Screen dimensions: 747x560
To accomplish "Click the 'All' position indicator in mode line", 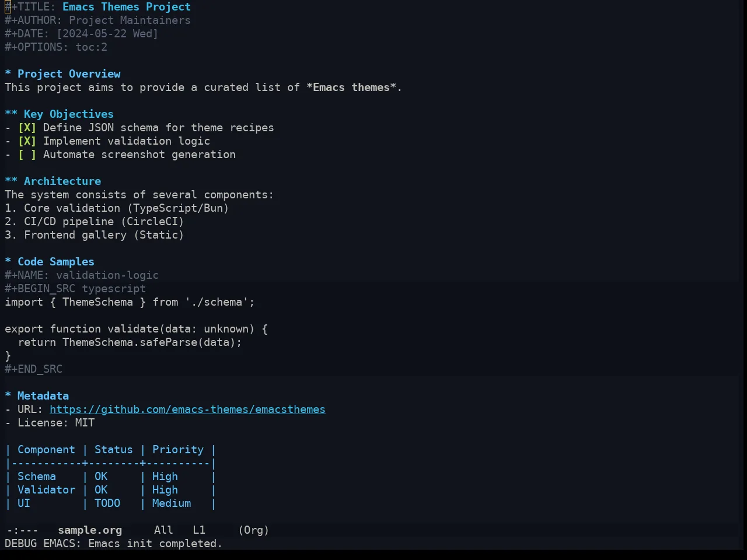I will point(163,530).
